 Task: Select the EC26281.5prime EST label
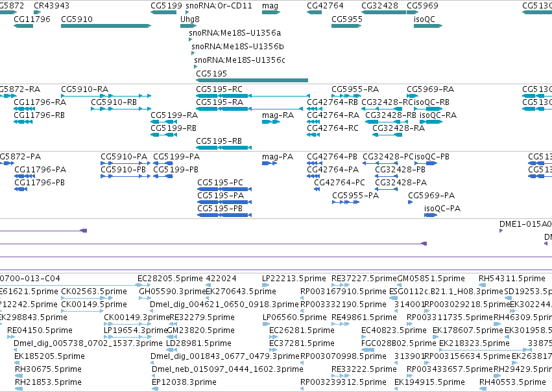pos(302,330)
